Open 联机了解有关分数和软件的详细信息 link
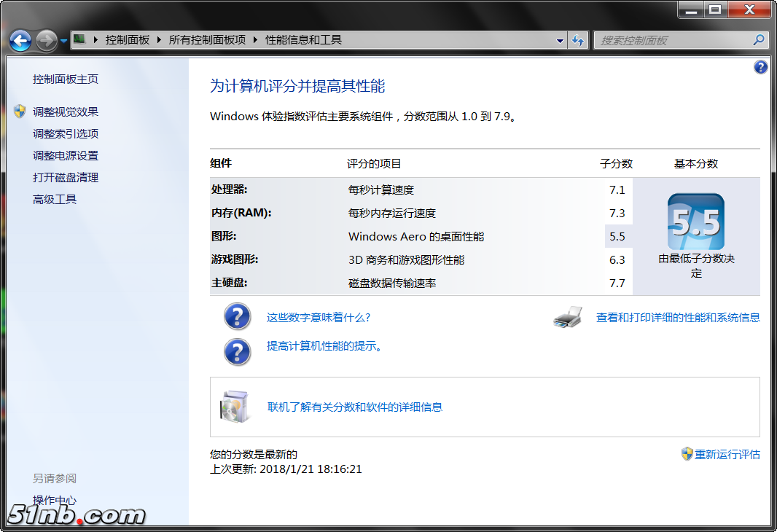Screen dimensions: 777x532 pos(354,407)
